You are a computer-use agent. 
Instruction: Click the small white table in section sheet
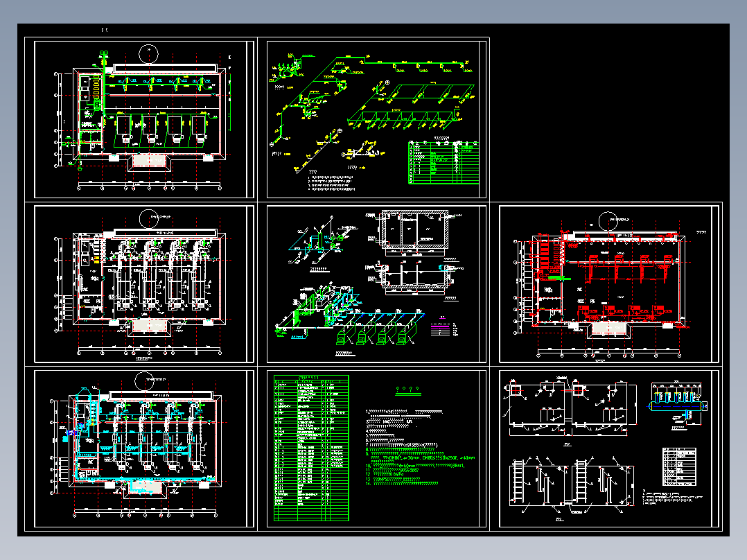[679, 466]
